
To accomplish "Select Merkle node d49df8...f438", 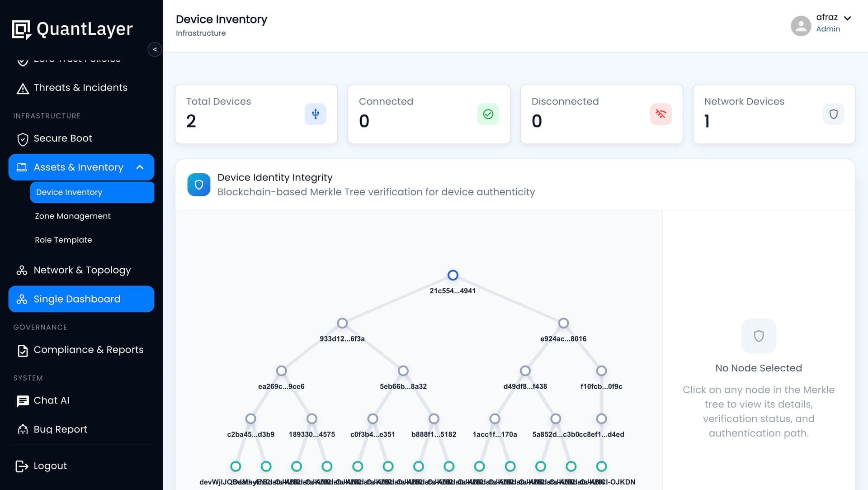I will point(525,371).
